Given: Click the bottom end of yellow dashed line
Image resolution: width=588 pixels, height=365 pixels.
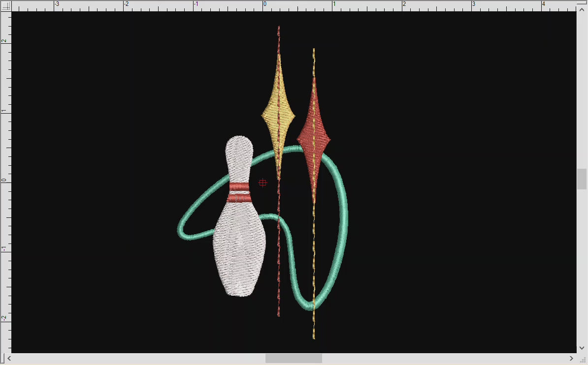Looking at the screenshot, I should pos(314,337).
